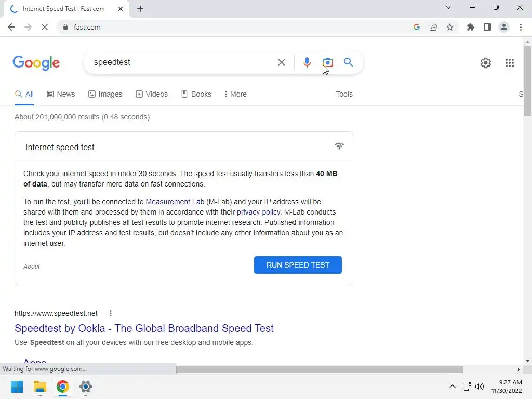Bookmark this tab with the star
This screenshot has height=399, width=532.
pos(449,27)
